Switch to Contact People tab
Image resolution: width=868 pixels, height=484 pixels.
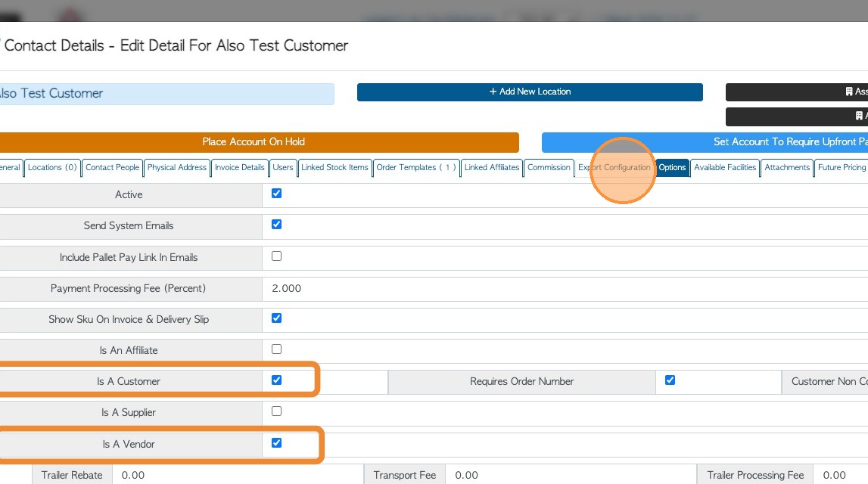pos(112,168)
